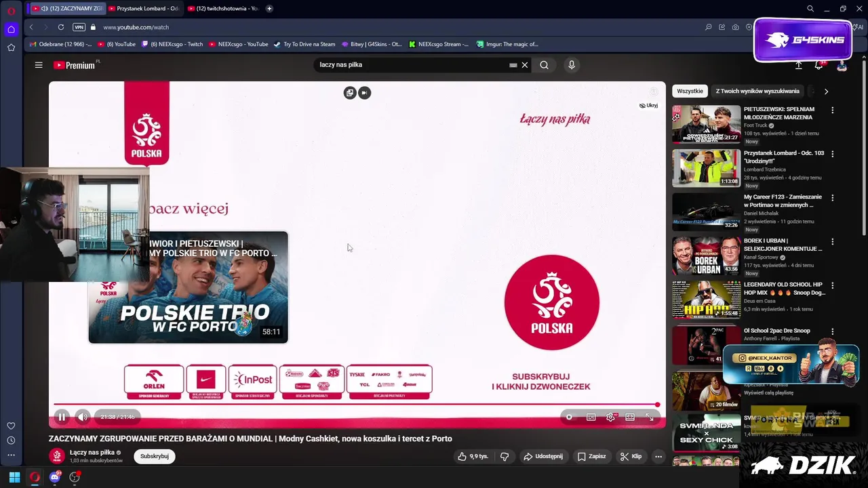Pause the video with the pause button
This screenshot has width=868, height=488.
(x=61, y=417)
